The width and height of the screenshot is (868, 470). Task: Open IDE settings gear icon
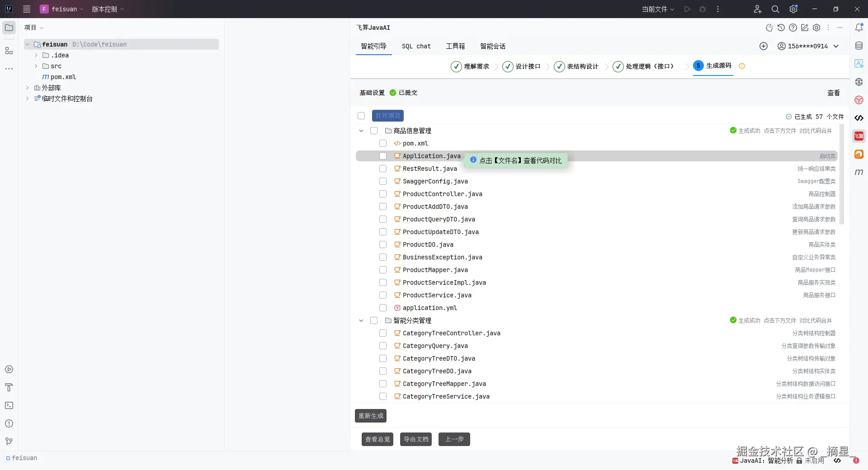click(x=793, y=9)
